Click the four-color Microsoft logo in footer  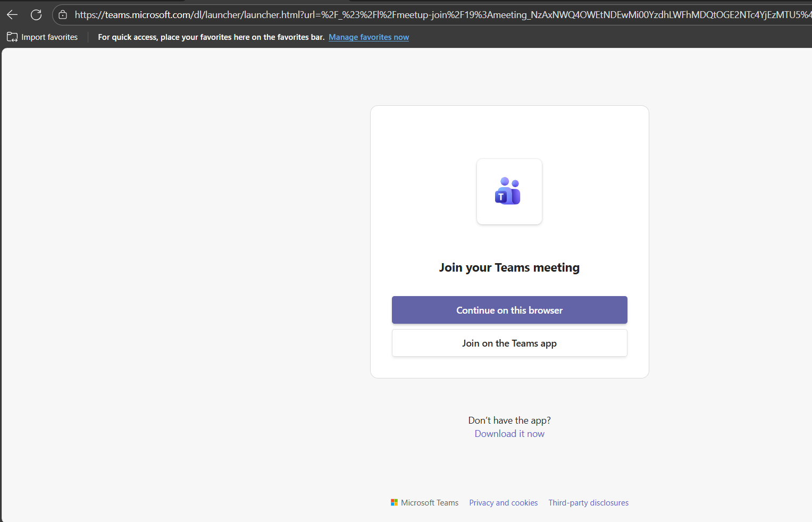click(x=394, y=502)
